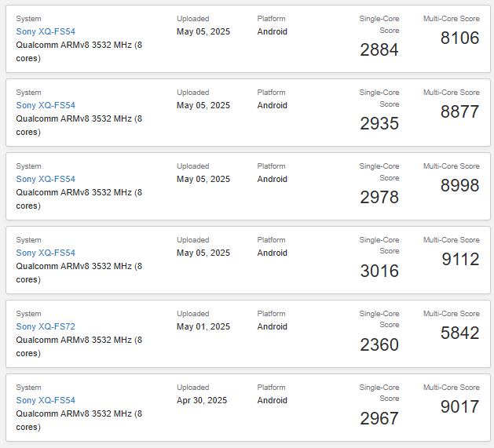
Task: Click the Apr 30, 2025 upload date
Action: (x=202, y=400)
